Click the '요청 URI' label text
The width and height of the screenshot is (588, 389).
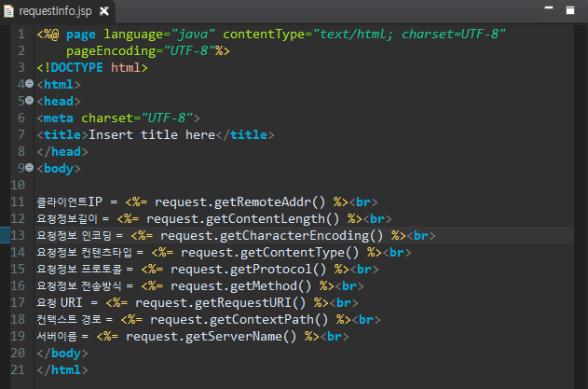tap(60, 302)
